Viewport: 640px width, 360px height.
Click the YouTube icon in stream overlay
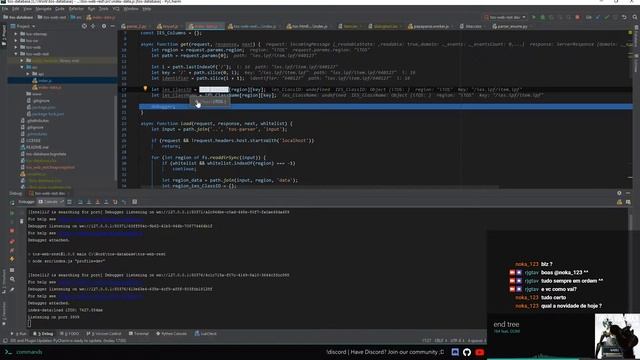tap(480, 352)
